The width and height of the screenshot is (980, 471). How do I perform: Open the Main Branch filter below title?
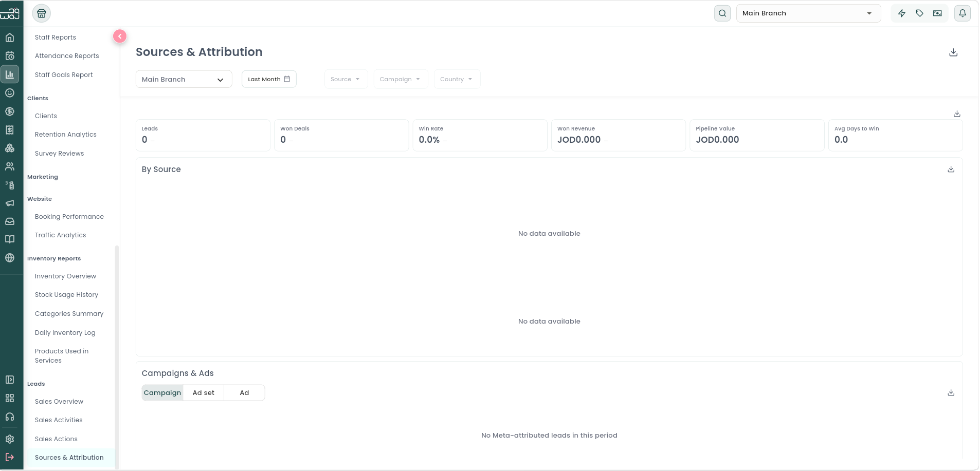click(184, 80)
